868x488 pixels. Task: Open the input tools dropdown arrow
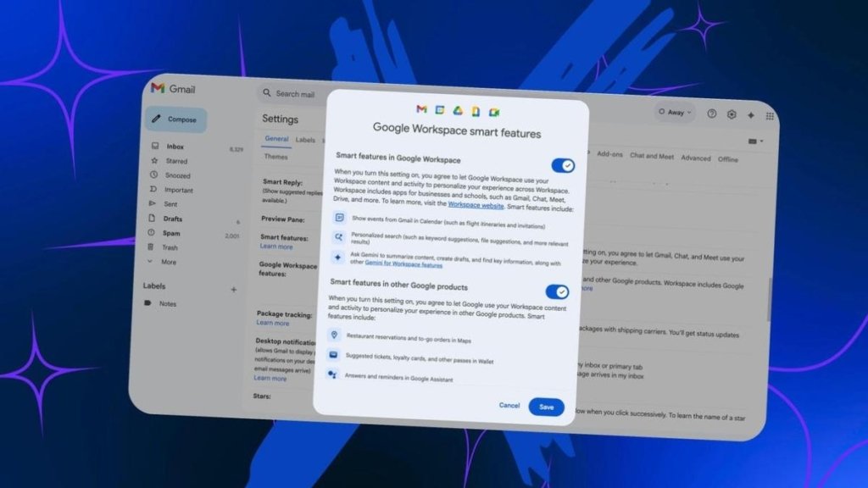click(x=756, y=141)
